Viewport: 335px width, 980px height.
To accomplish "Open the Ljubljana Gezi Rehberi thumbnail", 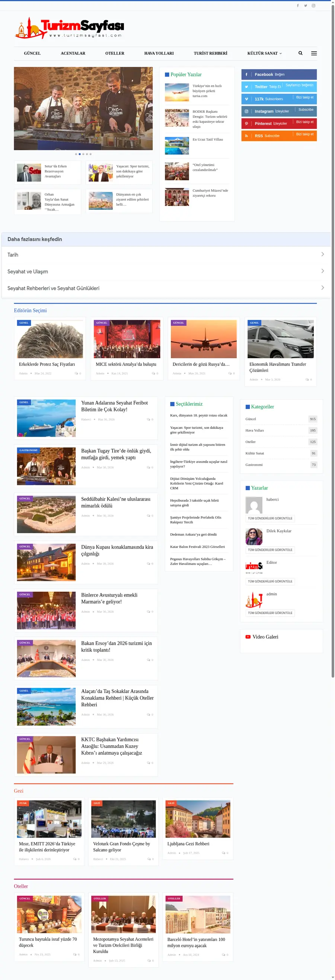I will point(198,819).
